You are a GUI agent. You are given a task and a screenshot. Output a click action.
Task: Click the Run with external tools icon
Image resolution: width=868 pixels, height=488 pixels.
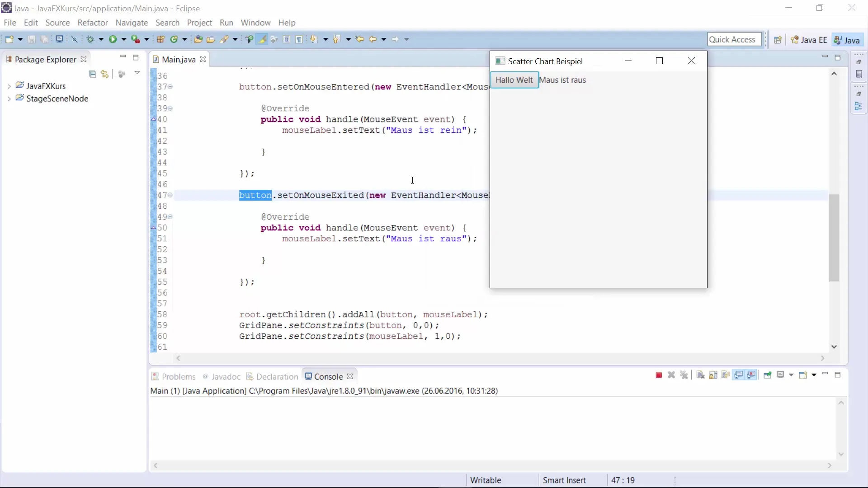tap(135, 39)
